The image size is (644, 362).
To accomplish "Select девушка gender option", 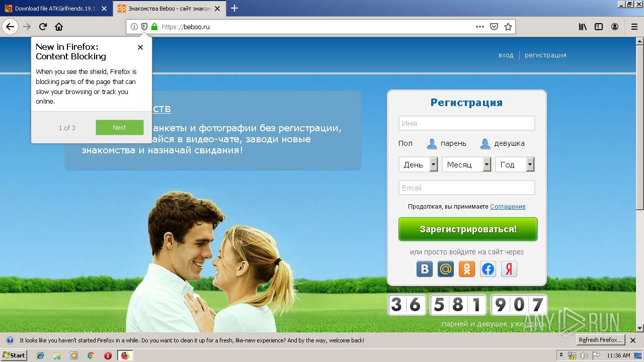I will (x=502, y=144).
